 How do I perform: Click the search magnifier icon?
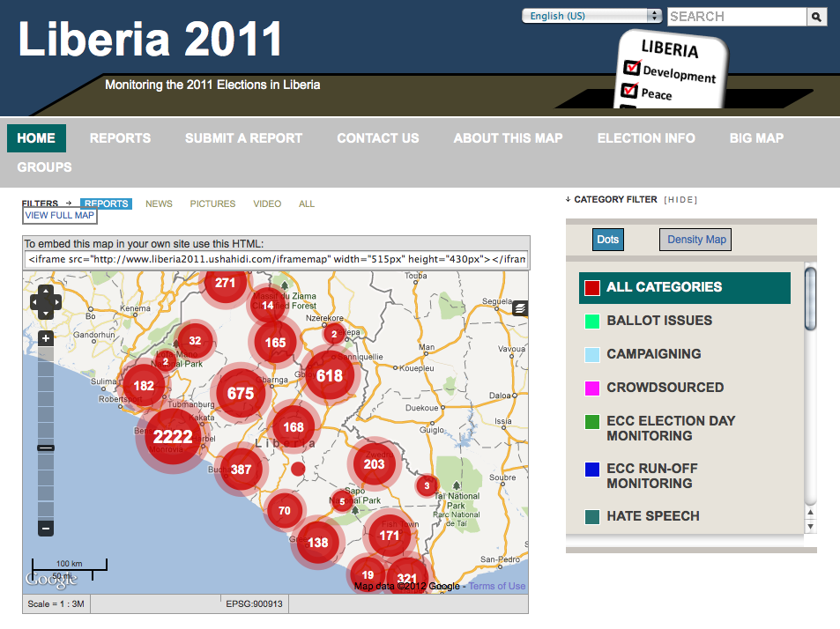pos(818,17)
